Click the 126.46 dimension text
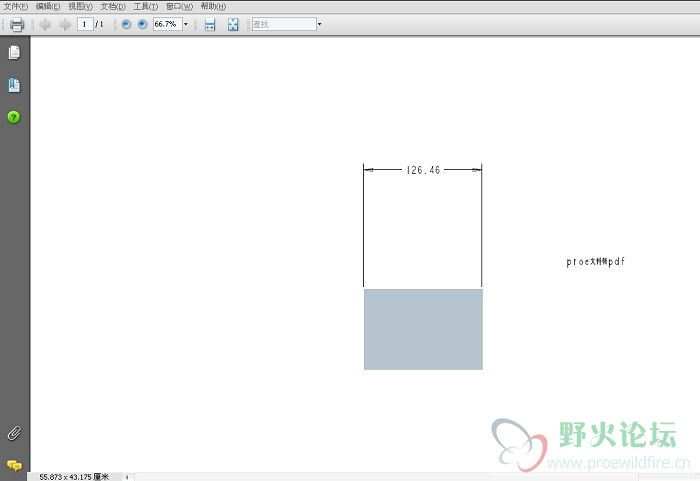The height and width of the screenshot is (481, 700). [x=423, y=170]
